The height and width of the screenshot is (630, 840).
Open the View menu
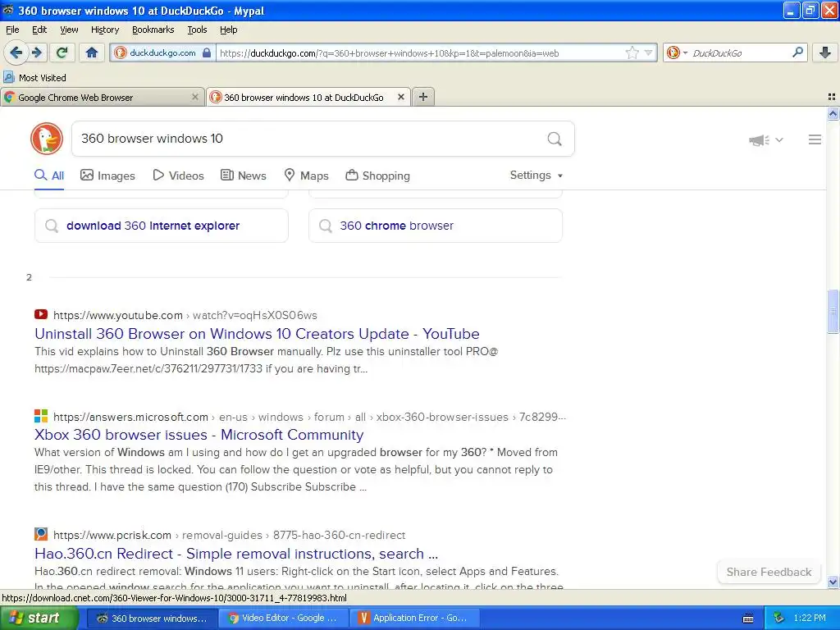click(69, 30)
